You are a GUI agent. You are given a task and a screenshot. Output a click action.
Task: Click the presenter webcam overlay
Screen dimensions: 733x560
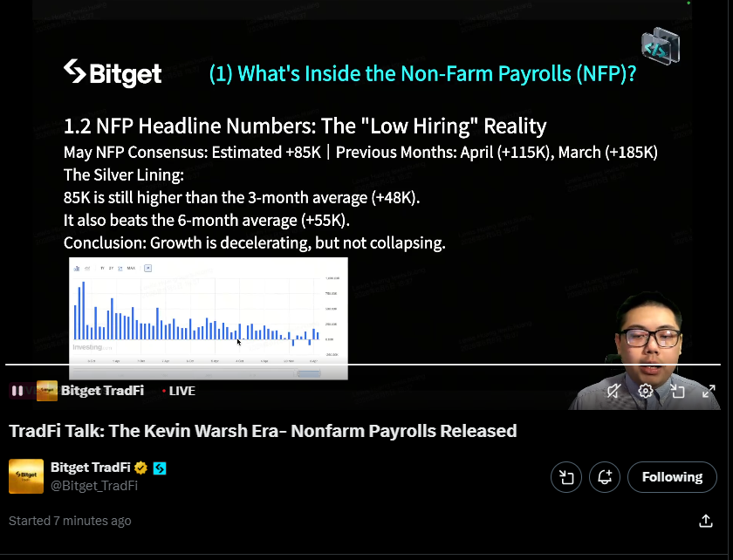(644, 351)
